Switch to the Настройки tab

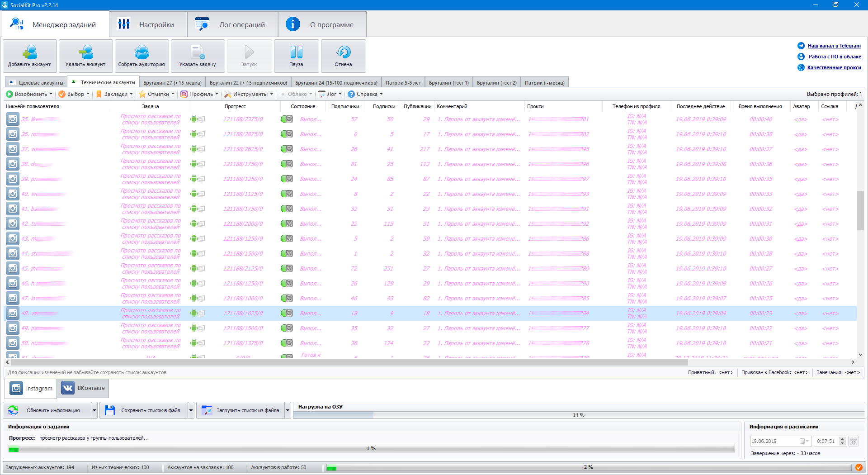pyautogui.click(x=148, y=24)
